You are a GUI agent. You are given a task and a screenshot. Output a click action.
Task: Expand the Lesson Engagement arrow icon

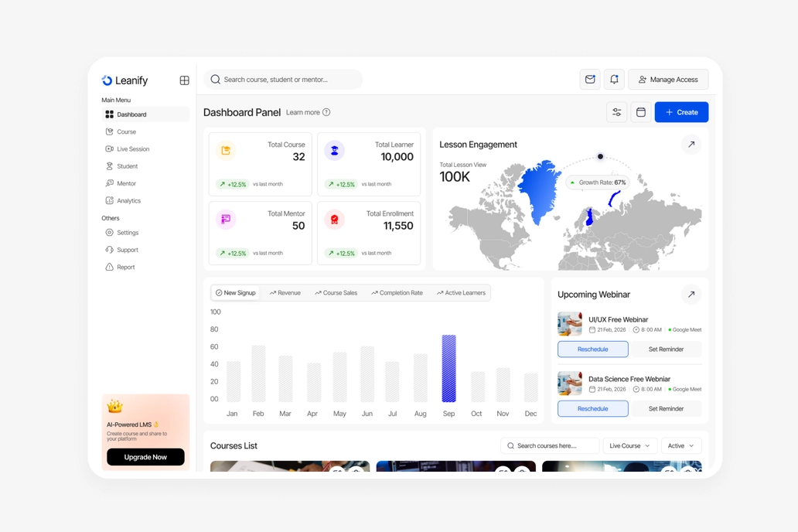tap(691, 145)
